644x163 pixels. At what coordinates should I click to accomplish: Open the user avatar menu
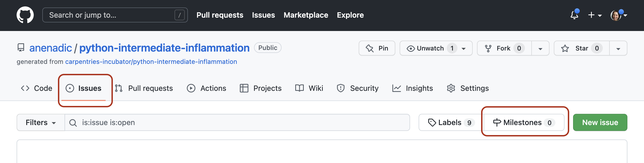(619, 15)
